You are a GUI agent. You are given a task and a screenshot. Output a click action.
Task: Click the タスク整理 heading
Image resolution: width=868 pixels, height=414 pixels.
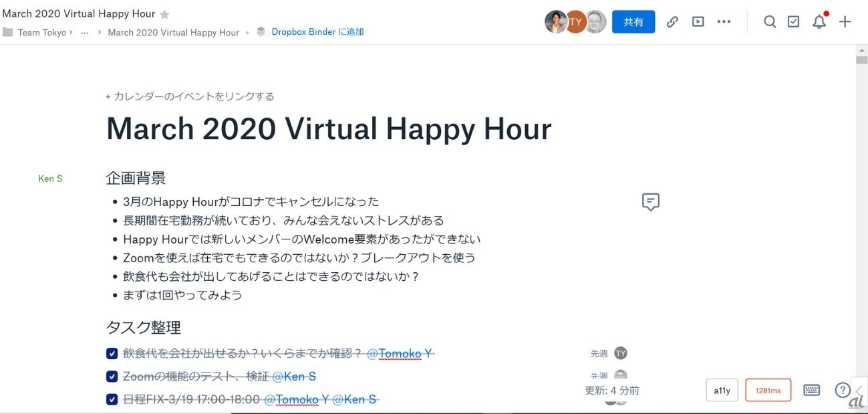143,328
